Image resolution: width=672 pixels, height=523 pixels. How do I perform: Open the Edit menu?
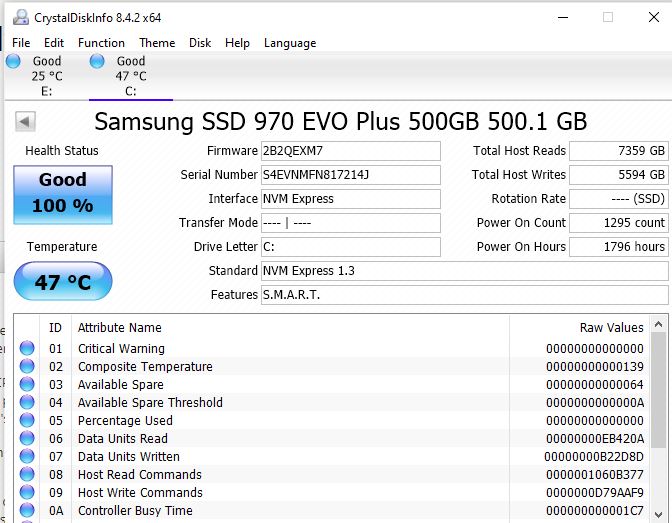[x=54, y=43]
